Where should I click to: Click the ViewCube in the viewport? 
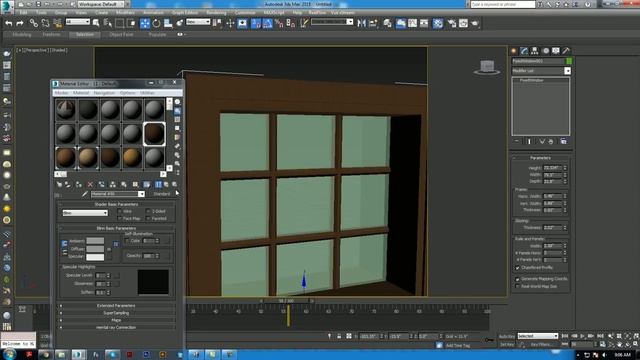(x=487, y=67)
